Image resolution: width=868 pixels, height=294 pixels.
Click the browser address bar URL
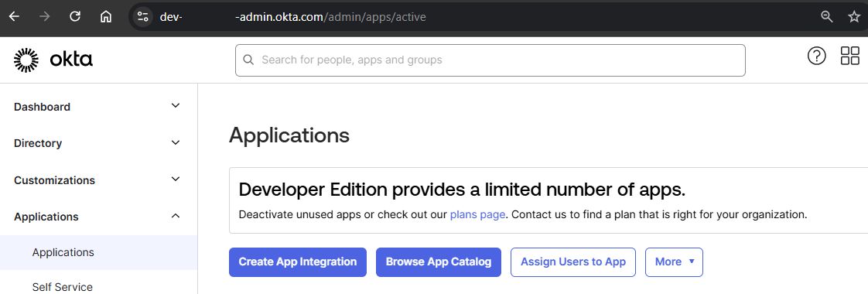(x=293, y=17)
